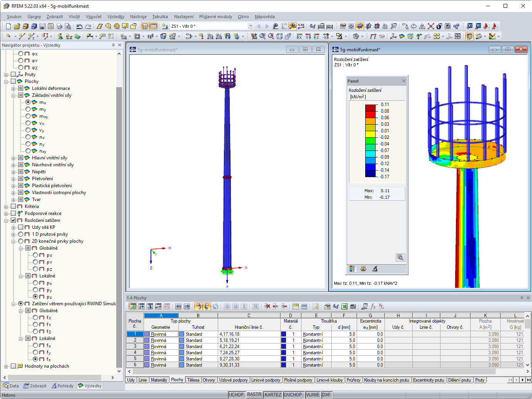Expand the Napětí tree node
This screenshot has height=399, width=532.
point(14,172)
